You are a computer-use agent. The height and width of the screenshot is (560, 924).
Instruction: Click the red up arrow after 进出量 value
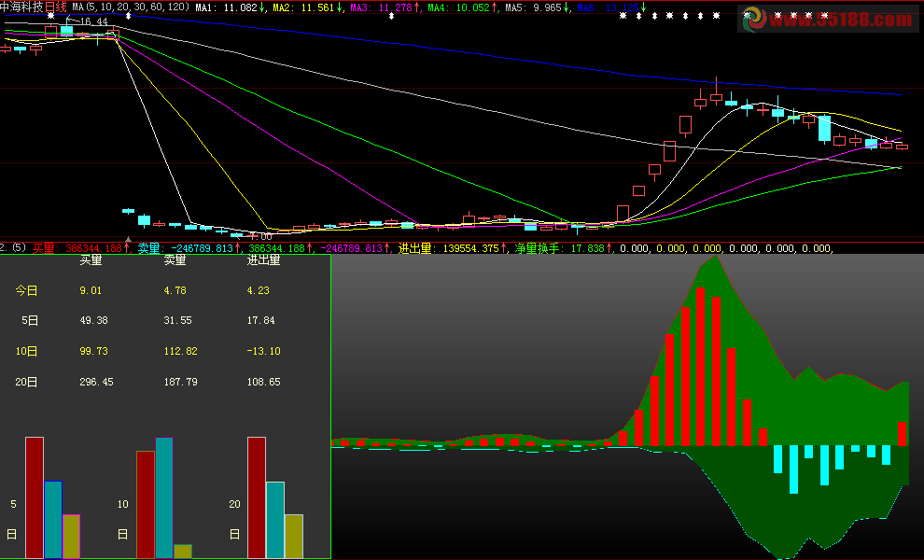pyautogui.click(x=504, y=248)
